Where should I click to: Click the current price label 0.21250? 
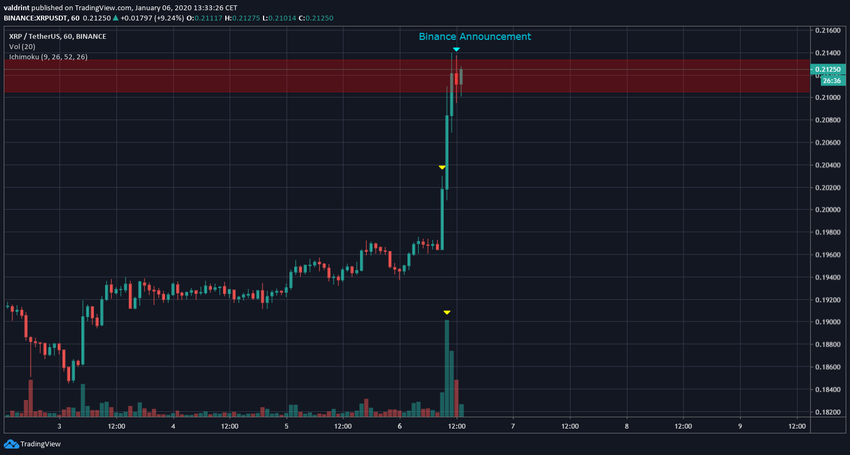pyautogui.click(x=828, y=69)
